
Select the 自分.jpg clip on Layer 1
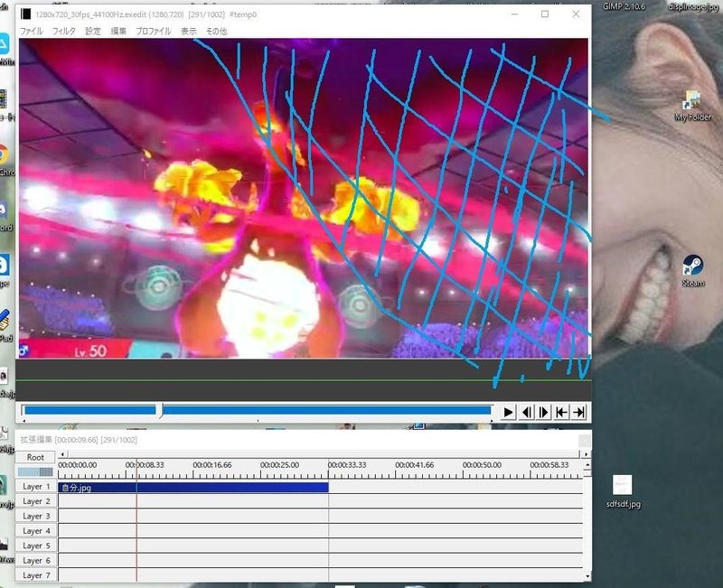[193, 488]
